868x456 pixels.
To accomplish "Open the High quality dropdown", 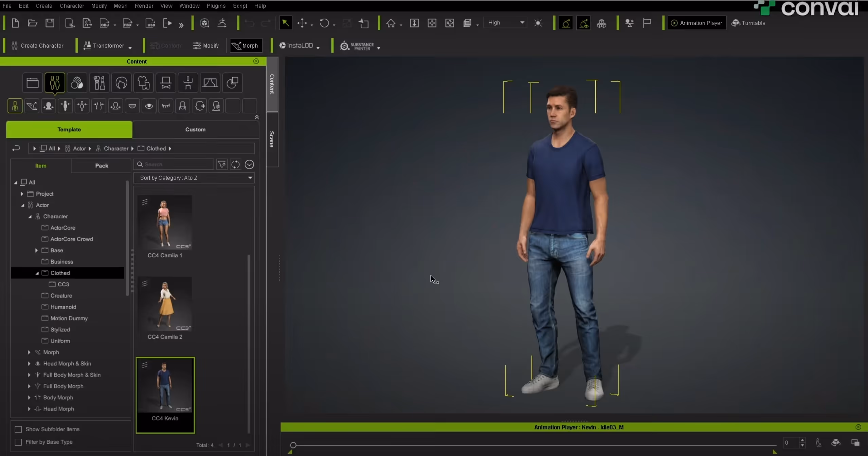I will click(505, 23).
